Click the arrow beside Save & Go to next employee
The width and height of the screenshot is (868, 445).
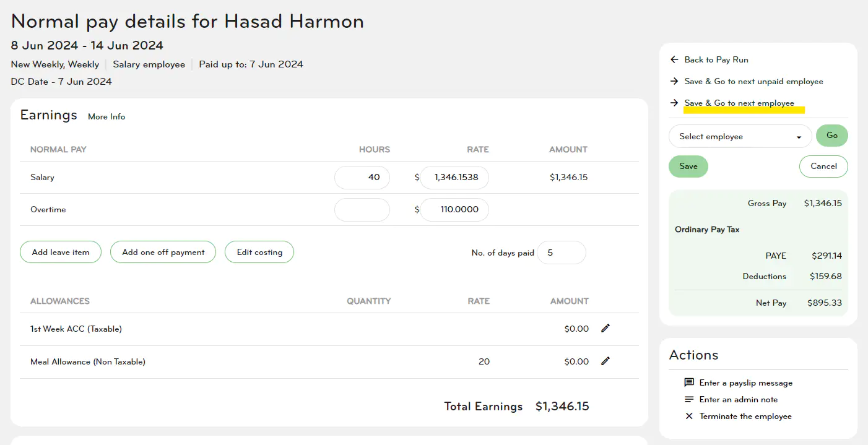pyautogui.click(x=674, y=103)
